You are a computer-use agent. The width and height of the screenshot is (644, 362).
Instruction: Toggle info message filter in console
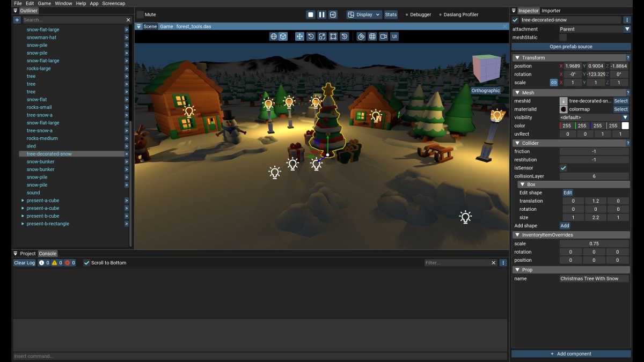43,263
